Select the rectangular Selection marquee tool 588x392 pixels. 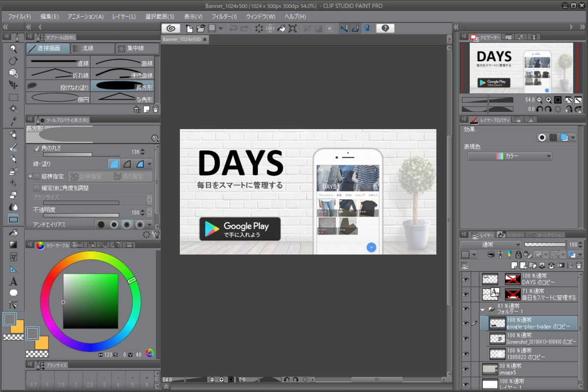tap(13, 97)
